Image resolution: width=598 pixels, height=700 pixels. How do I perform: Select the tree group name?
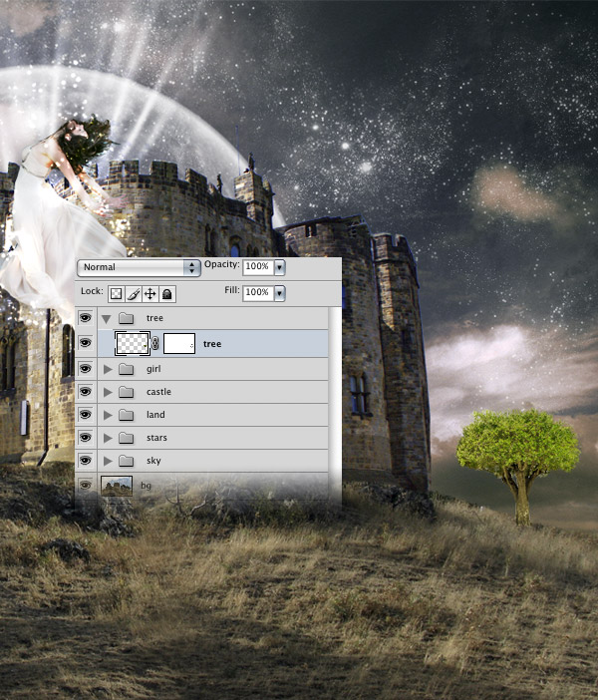click(154, 318)
